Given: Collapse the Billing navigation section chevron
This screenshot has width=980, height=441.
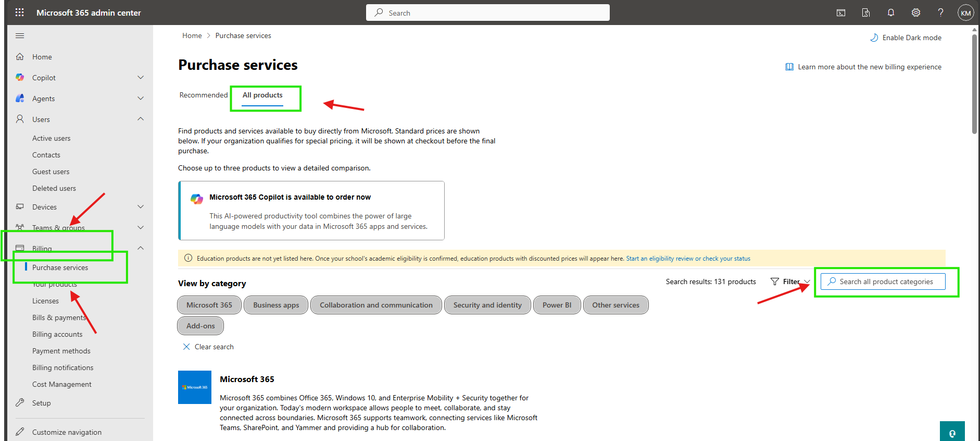Looking at the screenshot, I should pyautogui.click(x=141, y=249).
